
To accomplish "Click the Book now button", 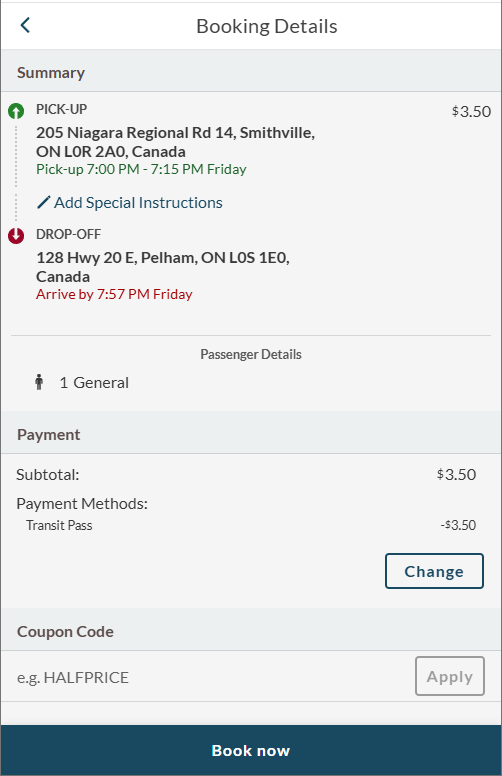I will click(251, 750).
